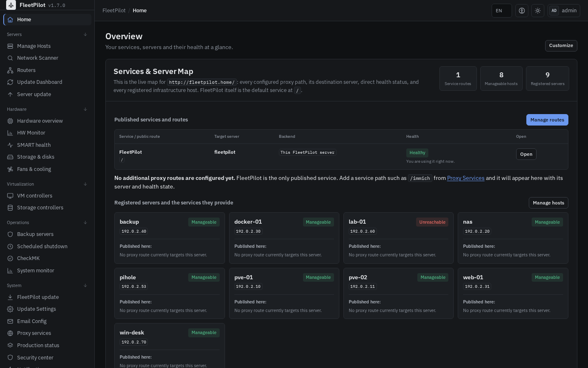Open CheckMK from the sidebar
The image size is (588, 368).
(47, 258)
